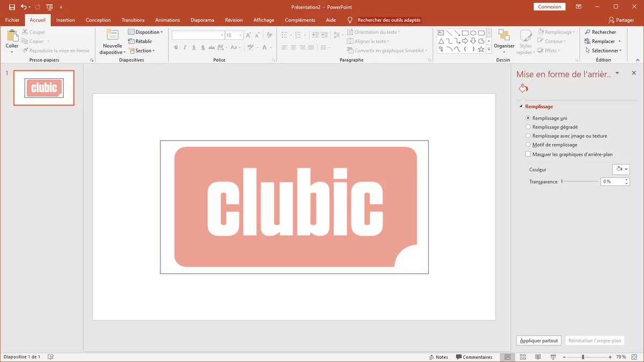Open the Disposition layout dropdown
The width and height of the screenshot is (644, 362).
[145, 32]
